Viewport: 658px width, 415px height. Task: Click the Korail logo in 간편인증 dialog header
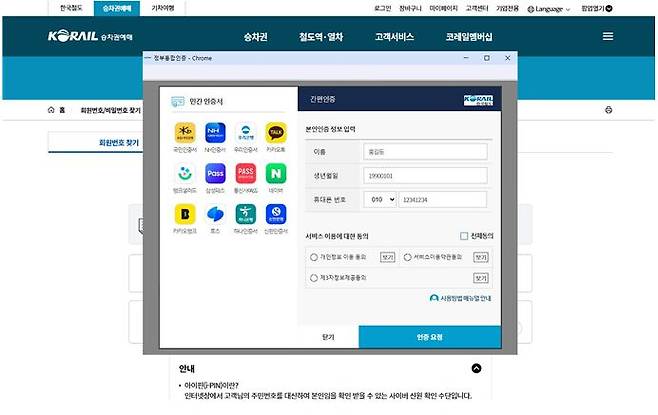pyautogui.click(x=478, y=100)
